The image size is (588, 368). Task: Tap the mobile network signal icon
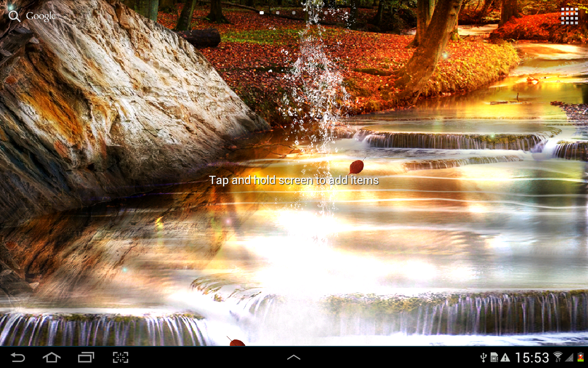[x=569, y=357]
